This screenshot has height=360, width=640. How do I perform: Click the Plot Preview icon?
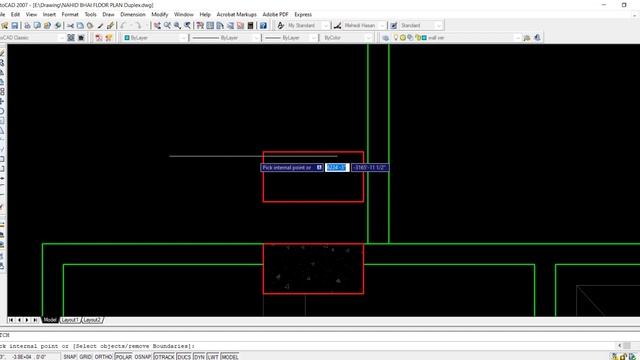(37, 25)
